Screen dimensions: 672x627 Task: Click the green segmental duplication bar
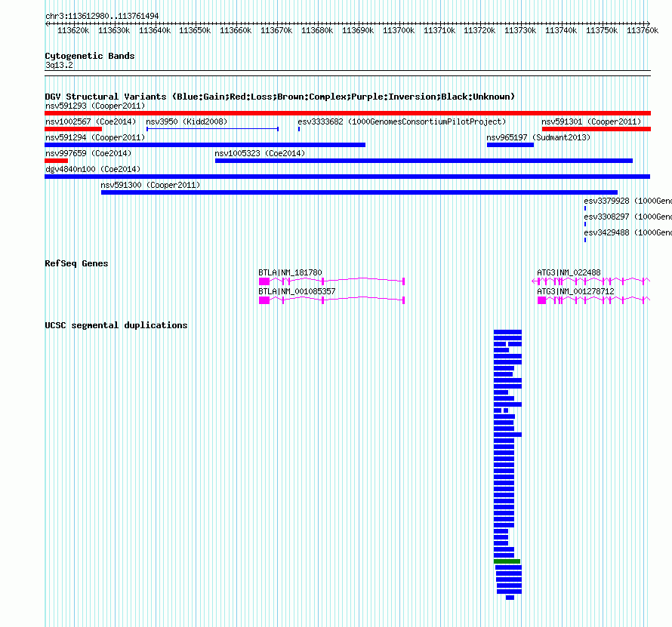507,561
